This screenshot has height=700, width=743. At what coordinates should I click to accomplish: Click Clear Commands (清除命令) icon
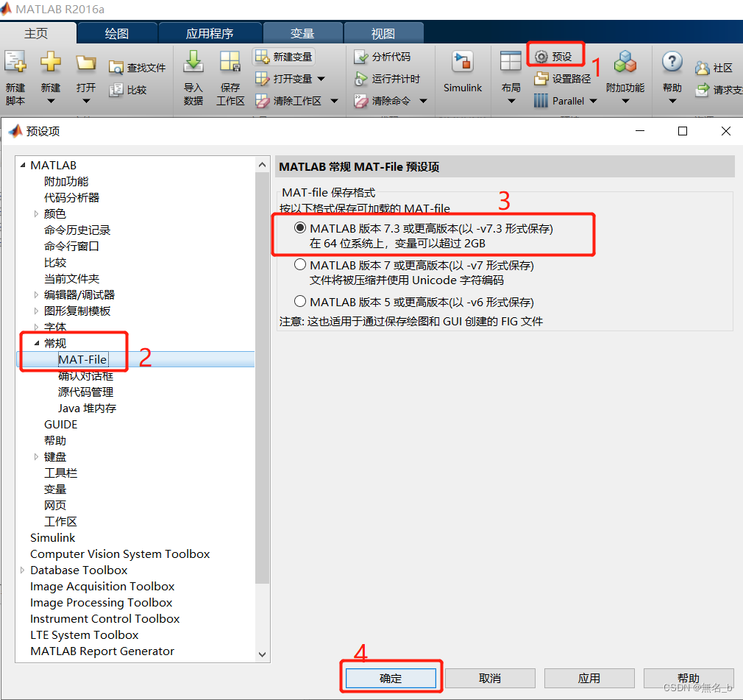pos(360,101)
